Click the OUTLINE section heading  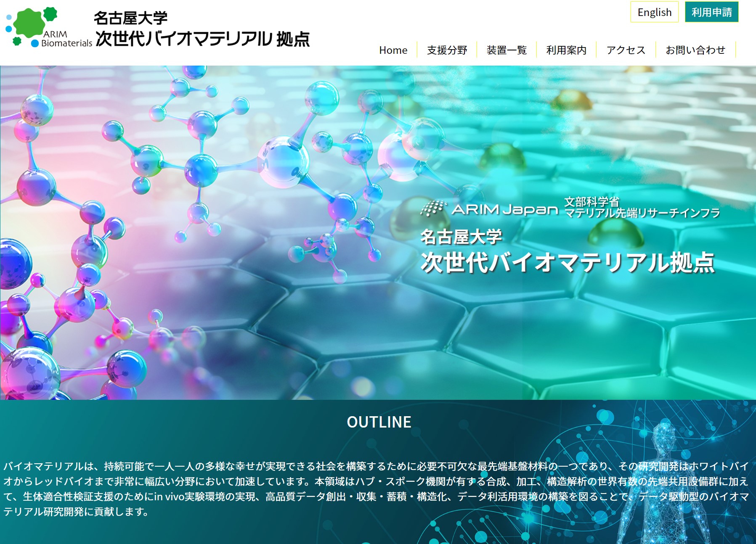pos(379,422)
